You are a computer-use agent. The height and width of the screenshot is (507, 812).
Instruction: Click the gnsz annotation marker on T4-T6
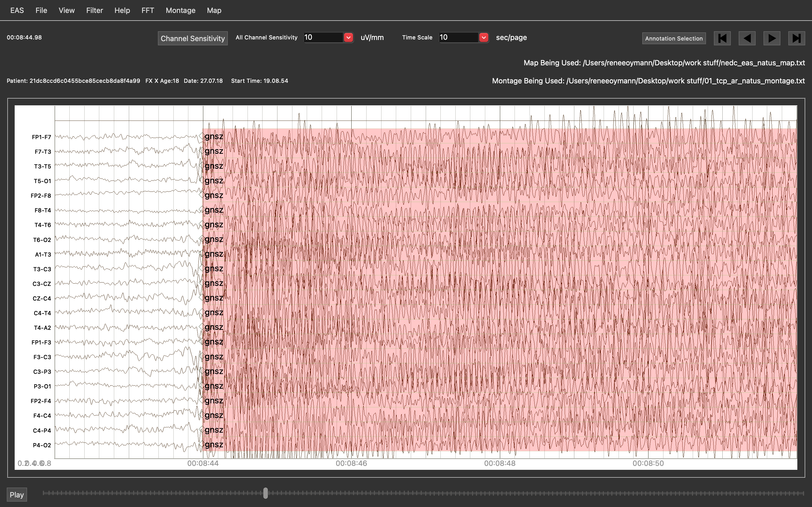pos(213,225)
